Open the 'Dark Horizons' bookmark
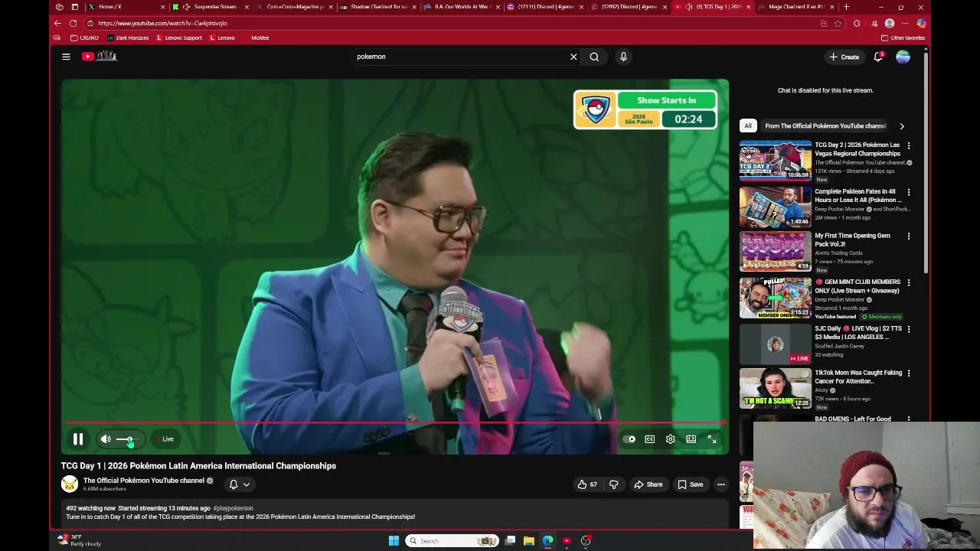 (x=128, y=37)
